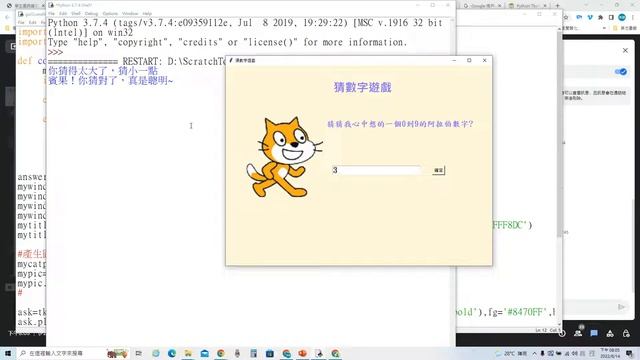Image resolution: width=640 pixels, height=360 pixels.
Task: Close the guessing game window
Action: (x=484, y=60)
